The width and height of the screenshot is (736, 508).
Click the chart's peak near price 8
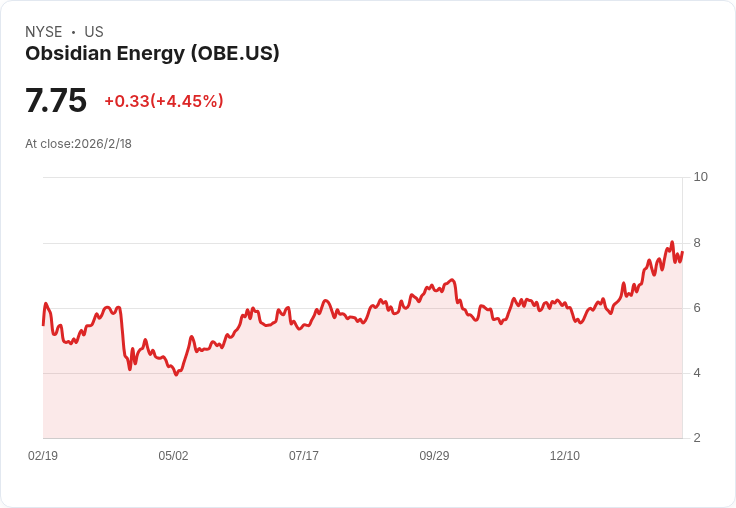coord(672,242)
